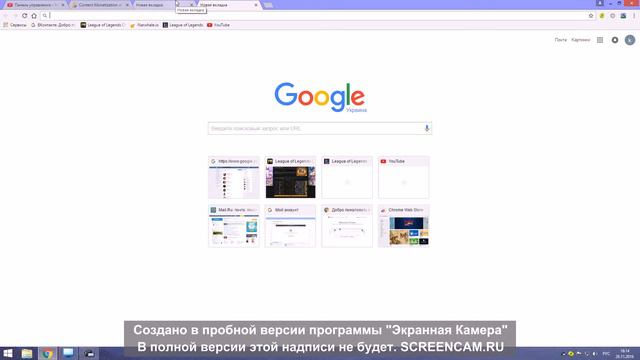Open the Google apps grid

600,40
